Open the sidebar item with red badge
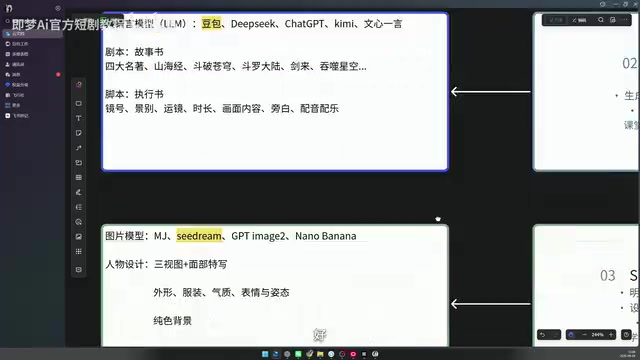This screenshot has height=360, width=640. 33,75
